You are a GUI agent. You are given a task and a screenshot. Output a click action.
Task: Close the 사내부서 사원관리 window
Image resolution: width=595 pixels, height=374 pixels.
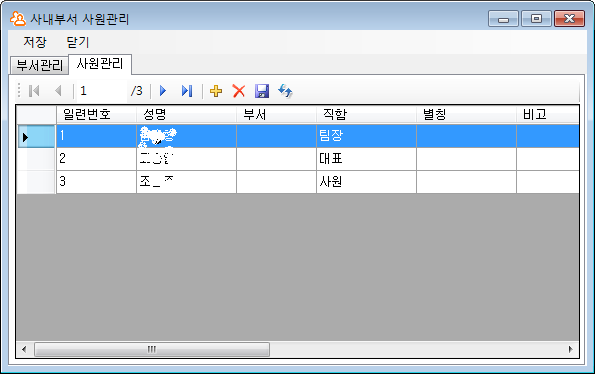(x=569, y=19)
